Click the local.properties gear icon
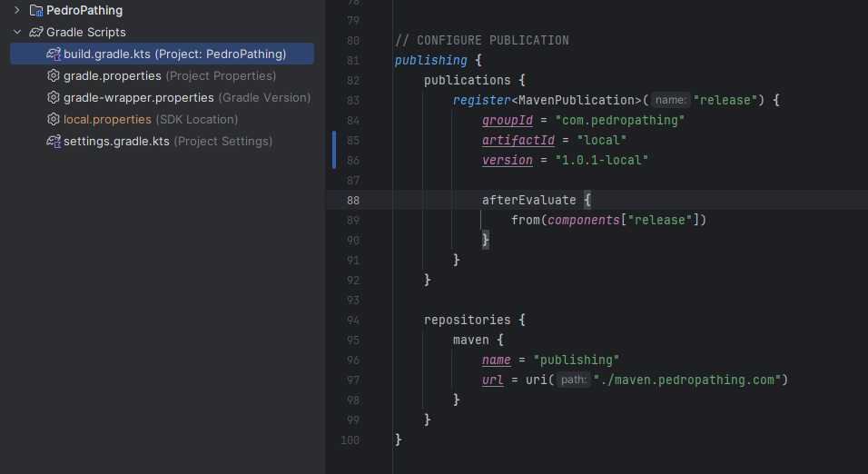 point(54,119)
